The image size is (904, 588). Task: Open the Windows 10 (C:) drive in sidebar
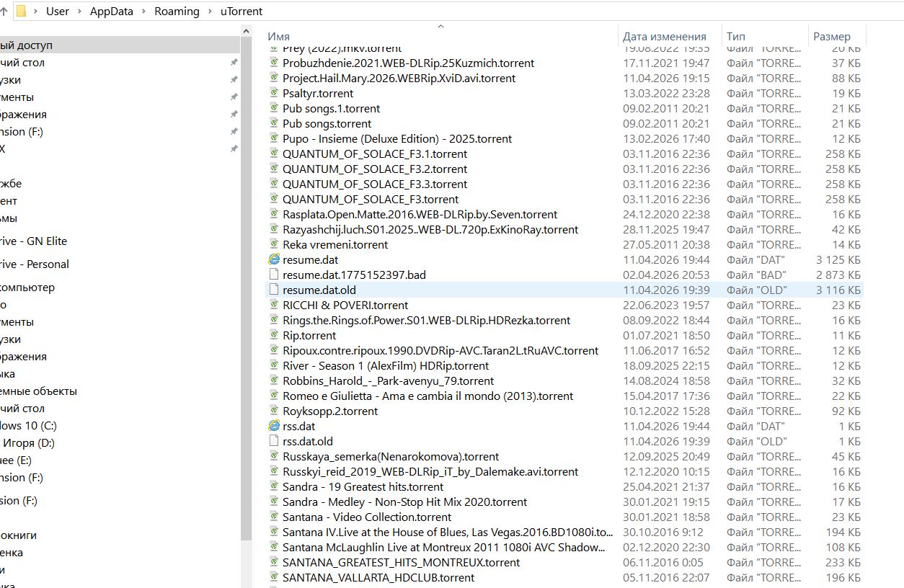coord(27,426)
